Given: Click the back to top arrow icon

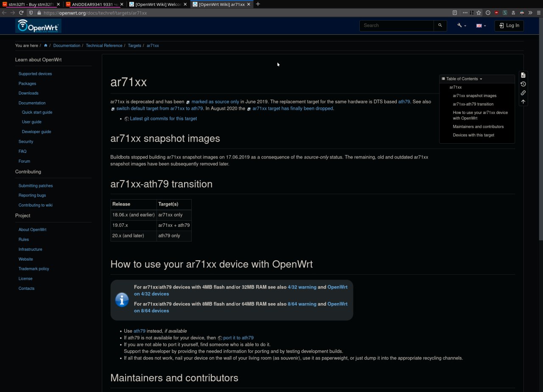Looking at the screenshot, I should [x=523, y=102].
